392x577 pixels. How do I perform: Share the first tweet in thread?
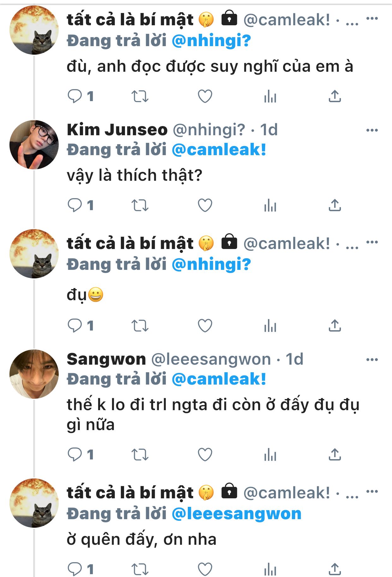pos(335,96)
